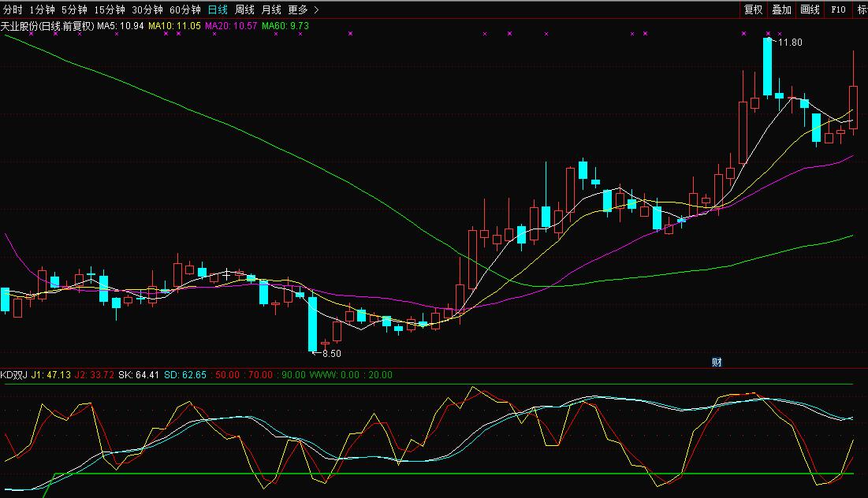Switch to the 周线 weekly tab
The image size is (868, 498).
tap(244, 9)
